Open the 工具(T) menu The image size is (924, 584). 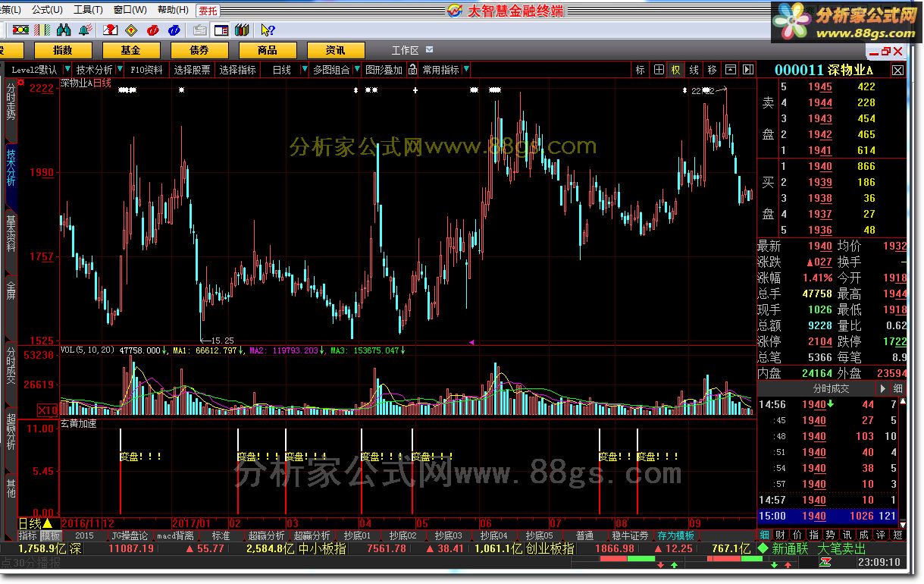coord(88,10)
